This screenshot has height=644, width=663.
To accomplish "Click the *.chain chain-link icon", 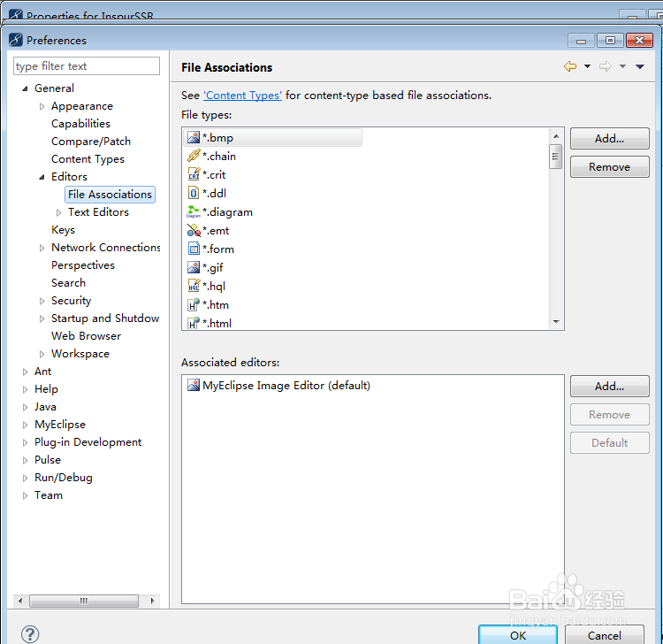I will [x=194, y=156].
